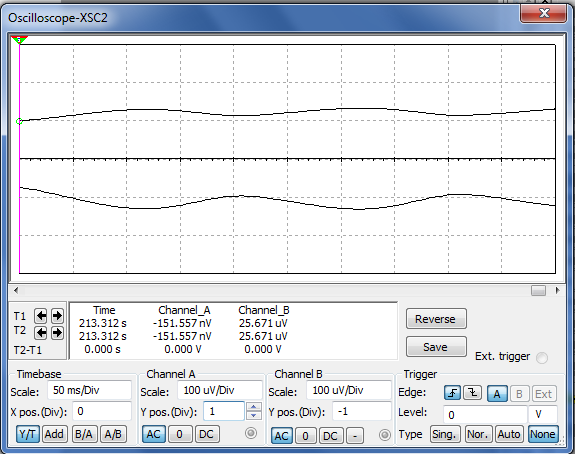
Task: Set Channel B coupling to 0
Action: [305, 436]
